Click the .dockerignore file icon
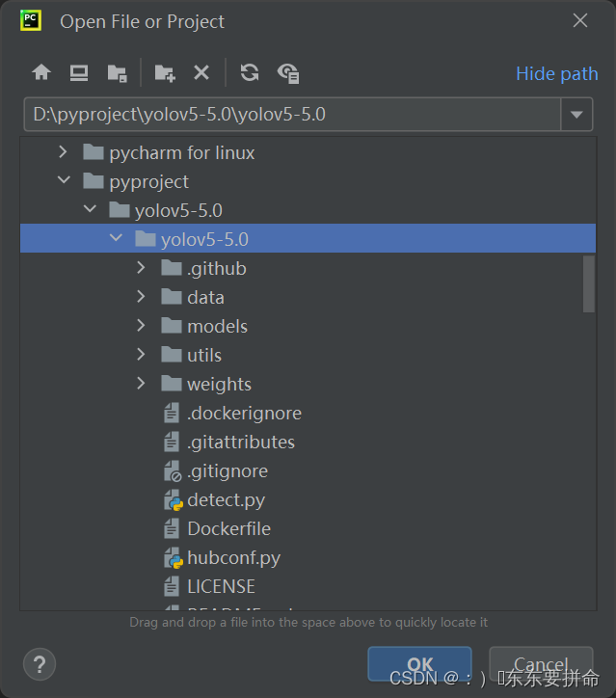Viewport: 616px width, 698px height. point(172,413)
